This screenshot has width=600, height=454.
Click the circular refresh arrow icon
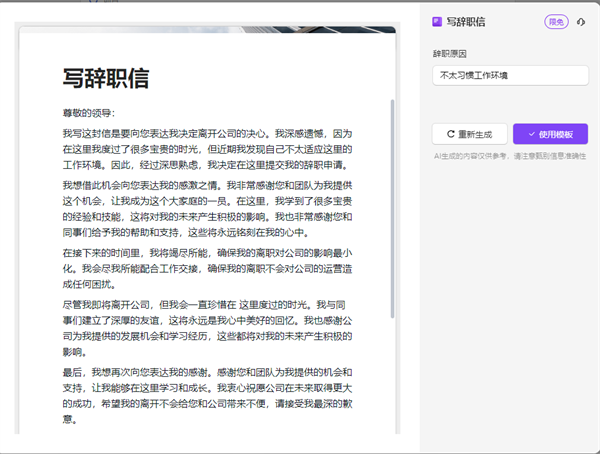(450, 135)
